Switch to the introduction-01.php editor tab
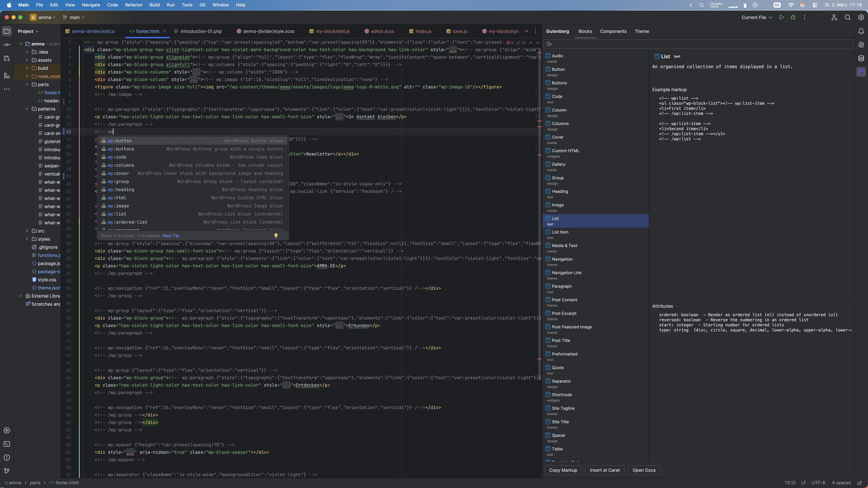Image resolution: width=868 pixels, height=488 pixels. (197, 31)
